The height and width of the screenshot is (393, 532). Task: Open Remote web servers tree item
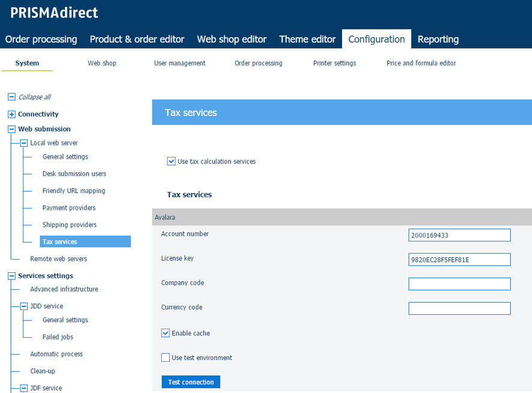point(58,259)
